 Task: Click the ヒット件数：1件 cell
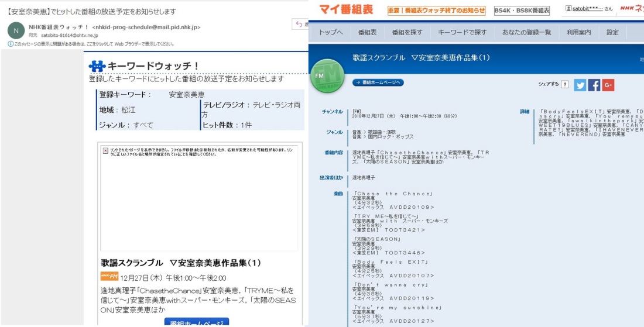tap(227, 125)
